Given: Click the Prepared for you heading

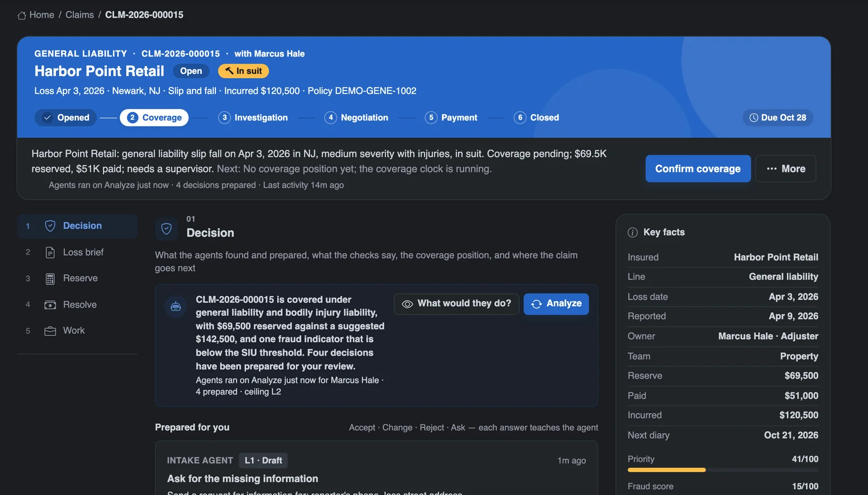Looking at the screenshot, I should [192, 428].
